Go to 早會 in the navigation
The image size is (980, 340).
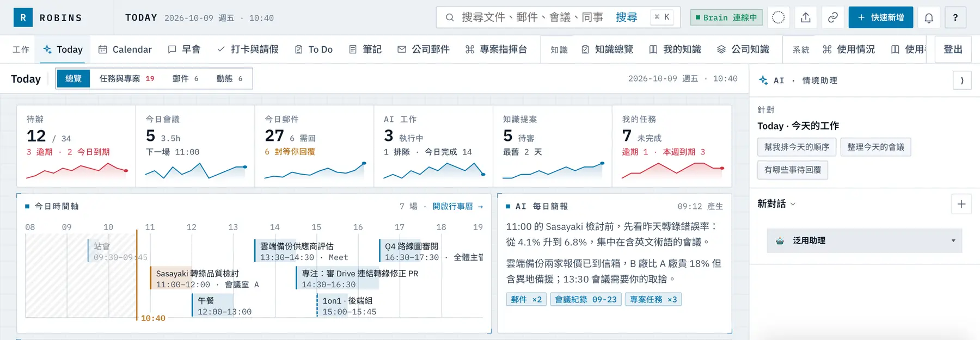[x=185, y=50]
